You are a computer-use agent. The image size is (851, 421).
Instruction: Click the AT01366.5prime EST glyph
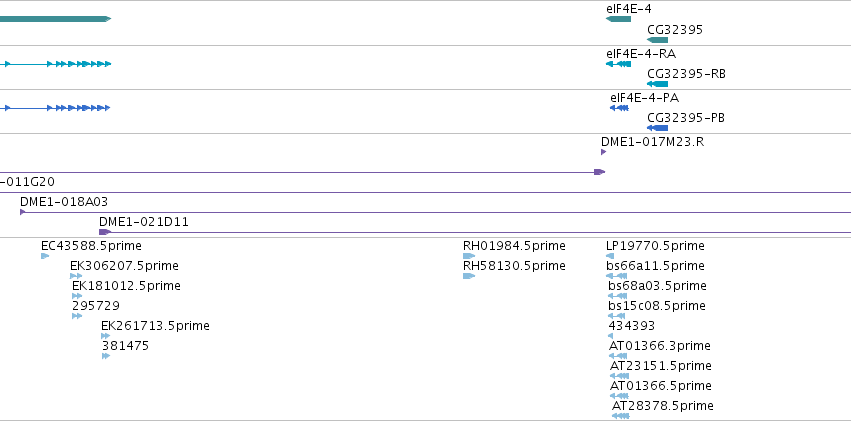[619, 396]
